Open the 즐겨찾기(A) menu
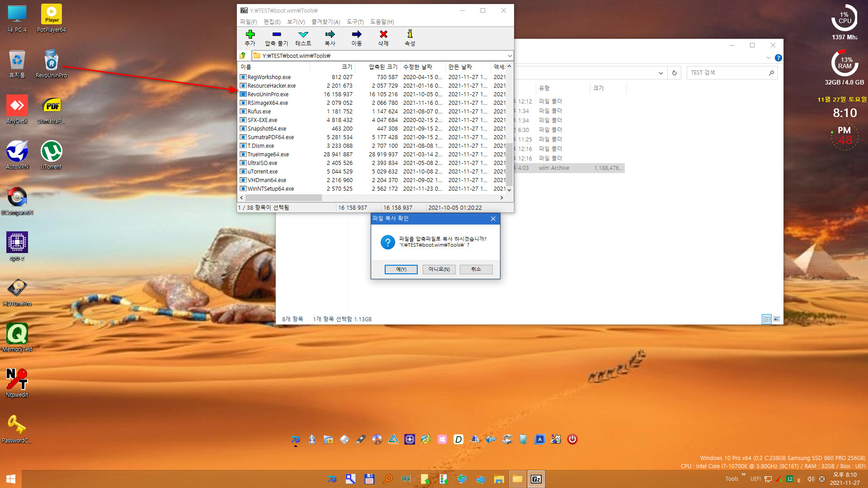 (325, 22)
